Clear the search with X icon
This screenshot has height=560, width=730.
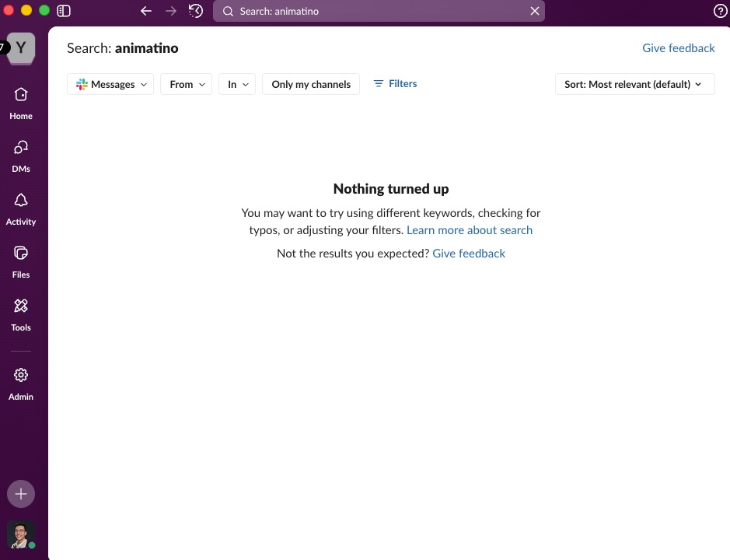[535, 11]
